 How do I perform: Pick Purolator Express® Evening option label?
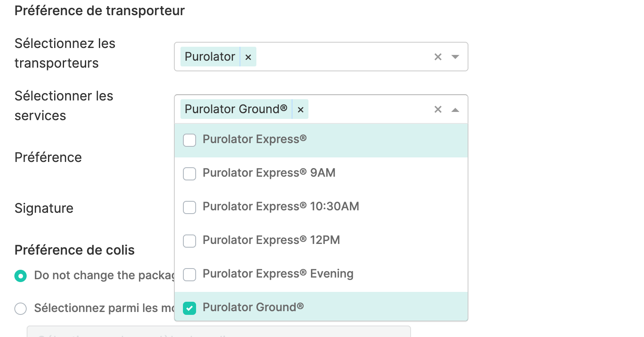pyautogui.click(x=278, y=274)
